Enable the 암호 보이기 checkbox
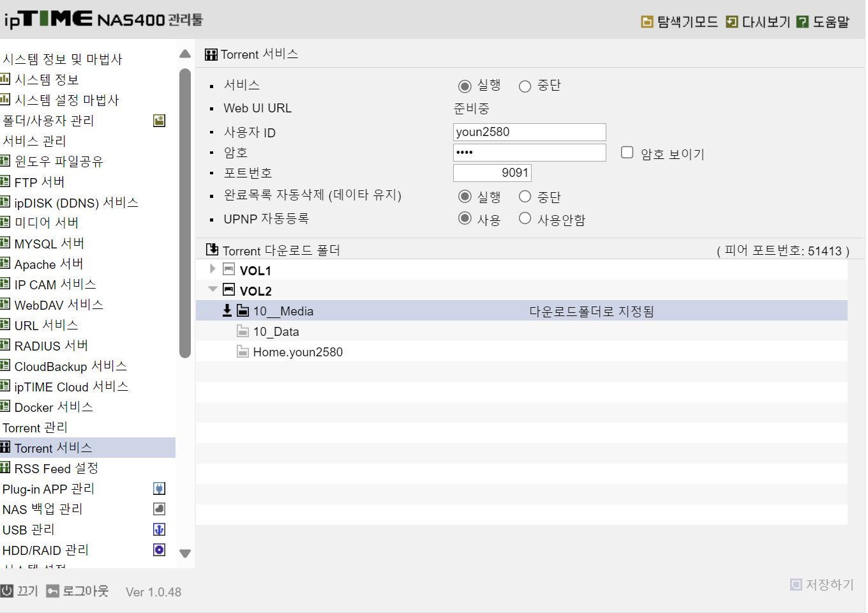Viewport: 868px width, 613px height. point(627,152)
